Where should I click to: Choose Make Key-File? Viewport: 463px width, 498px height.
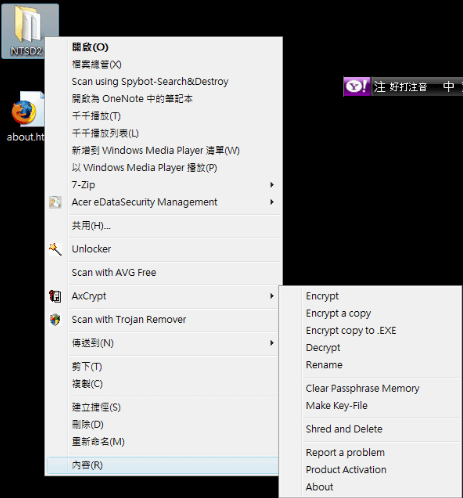tap(370, 406)
